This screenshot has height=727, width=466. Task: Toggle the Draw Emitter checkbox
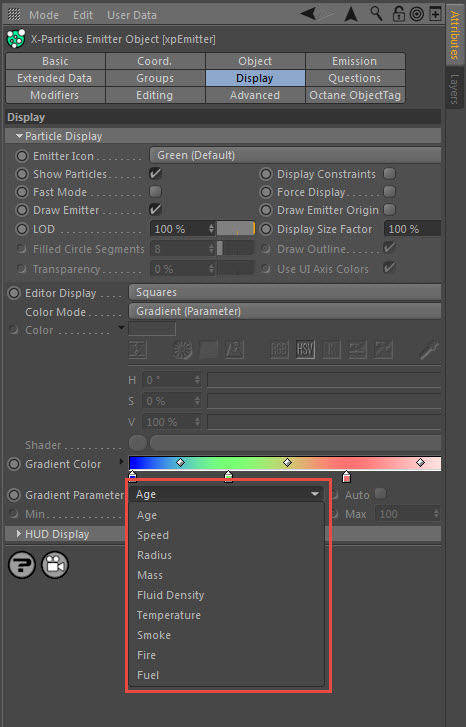click(155, 210)
